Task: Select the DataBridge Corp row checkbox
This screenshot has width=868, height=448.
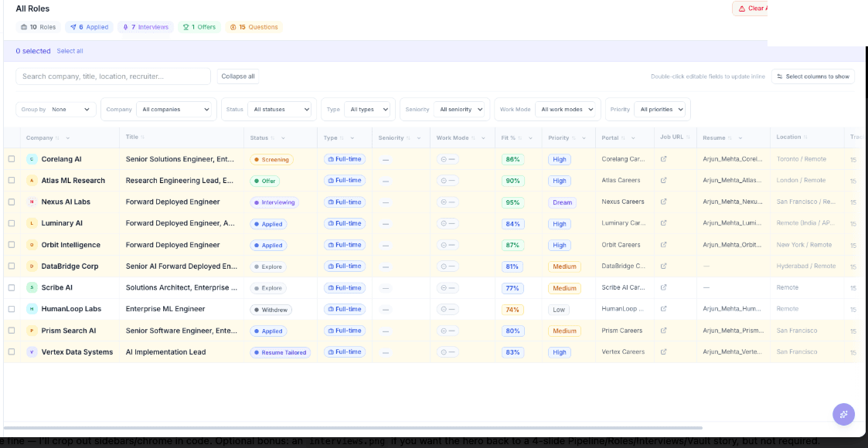Action: click(x=12, y=266)
